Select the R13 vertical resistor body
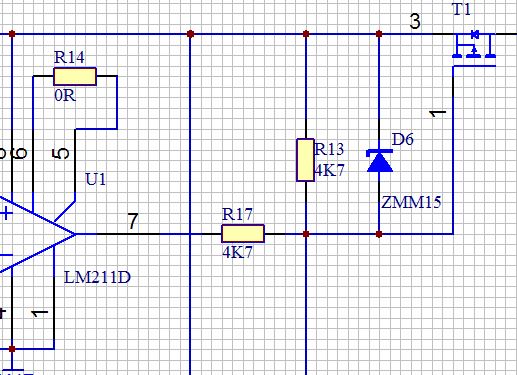 pos(305,160)
